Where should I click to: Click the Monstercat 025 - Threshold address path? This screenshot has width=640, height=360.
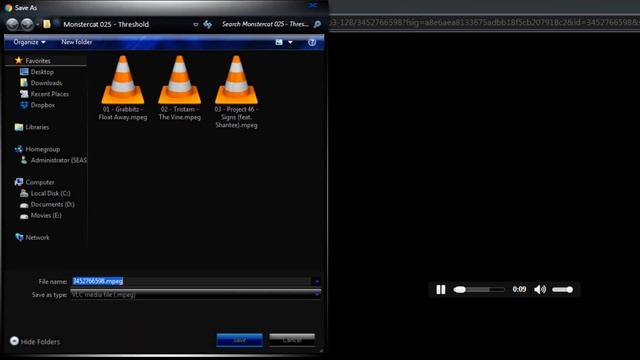click(106, 24)
